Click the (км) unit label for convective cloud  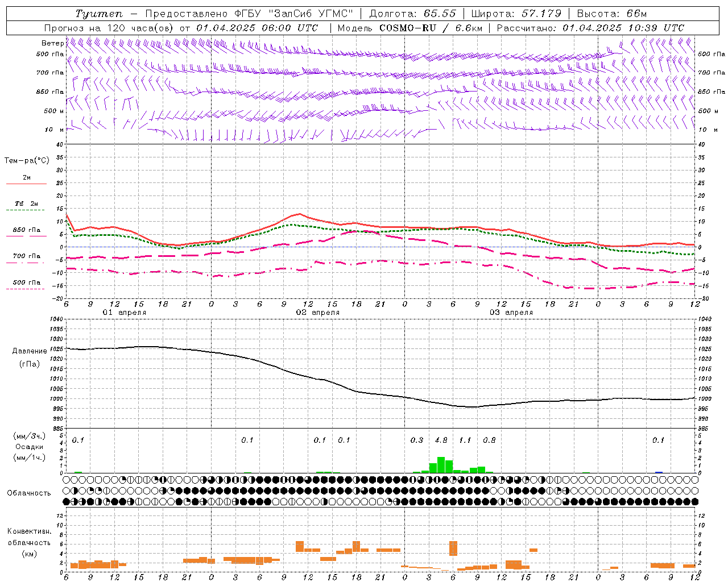click(x=30, y=554)
